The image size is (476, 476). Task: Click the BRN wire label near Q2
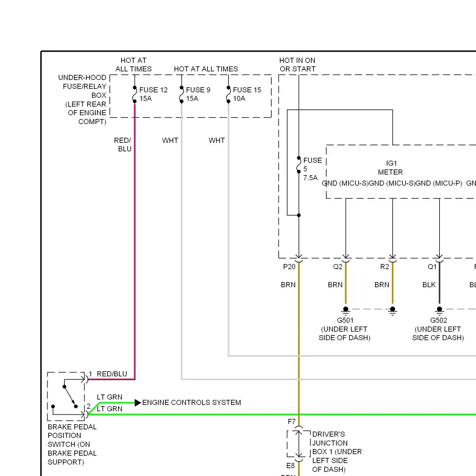point(335,285)
